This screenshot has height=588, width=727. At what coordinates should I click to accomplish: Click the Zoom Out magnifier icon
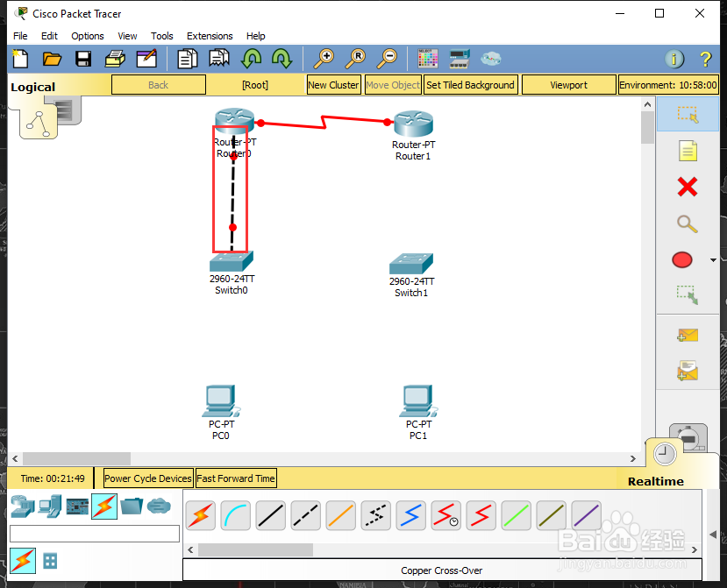pos(387,59)
